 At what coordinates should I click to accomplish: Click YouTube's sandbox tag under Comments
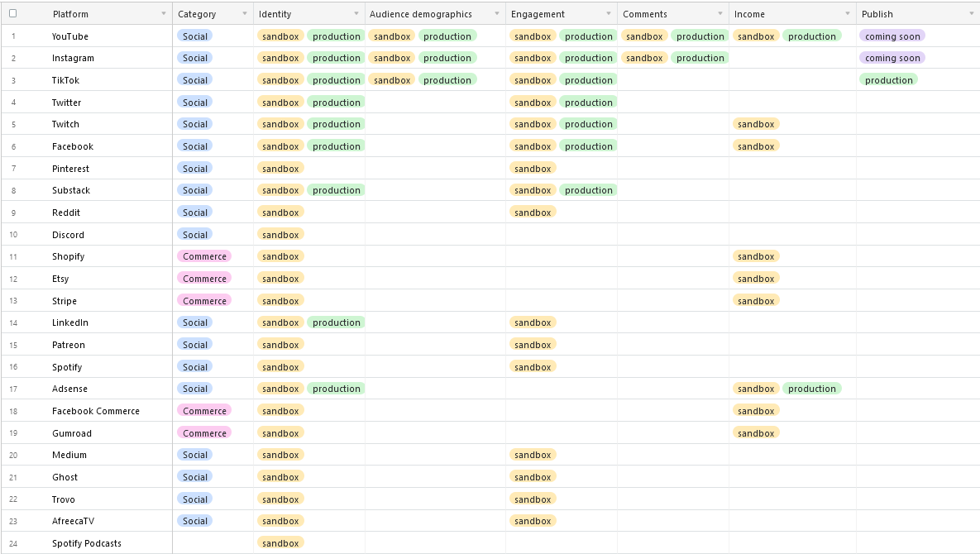click(x=644, y=36)
